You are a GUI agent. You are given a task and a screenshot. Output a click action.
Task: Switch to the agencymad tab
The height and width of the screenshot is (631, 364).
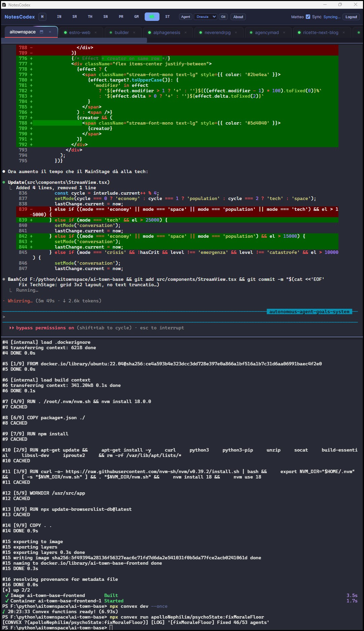click(267, 33)
